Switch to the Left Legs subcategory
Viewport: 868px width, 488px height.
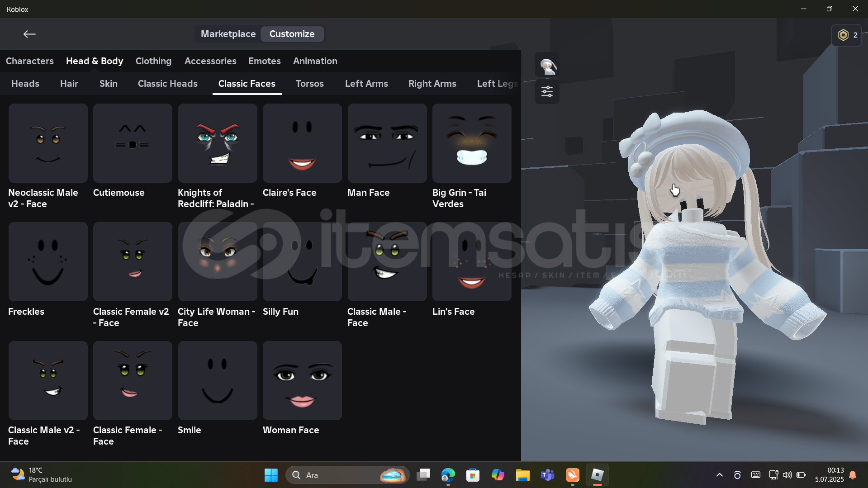(x=497, y=84)
